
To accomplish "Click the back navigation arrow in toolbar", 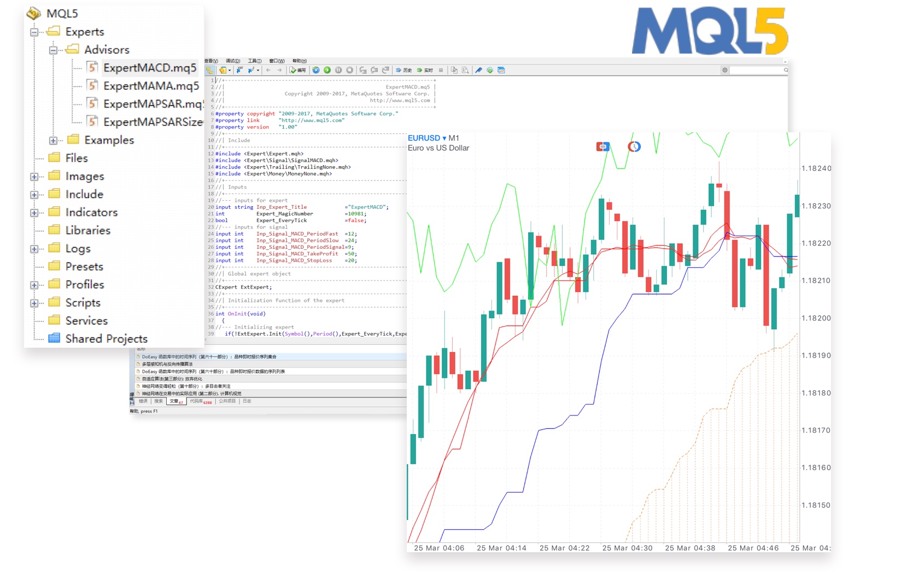I will [268, 70].
